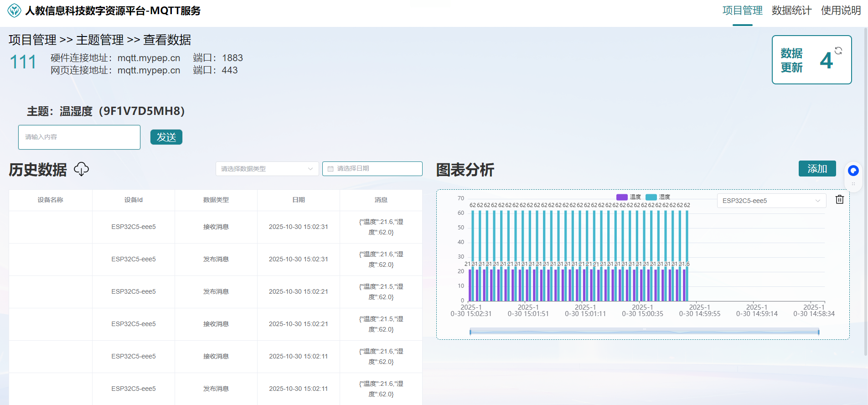Click the 消息 column header
This screenshot has width=868, height=405.
pyautogui.click(x=381, y=200)
